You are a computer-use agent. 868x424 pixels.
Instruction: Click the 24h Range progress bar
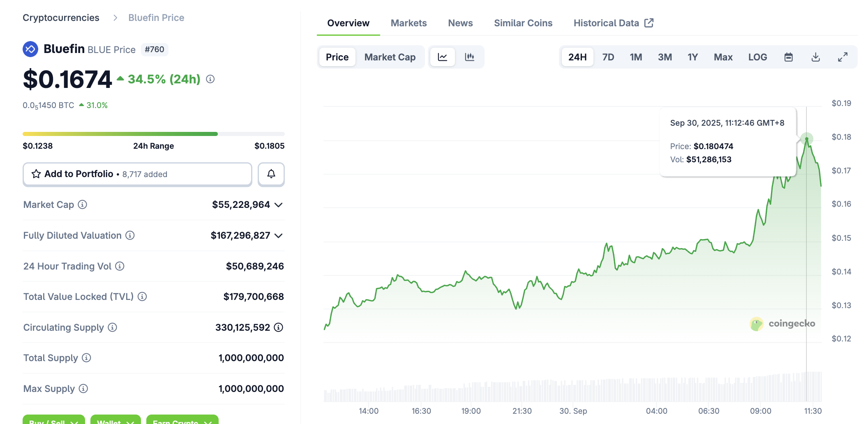(x=153, y=134)
